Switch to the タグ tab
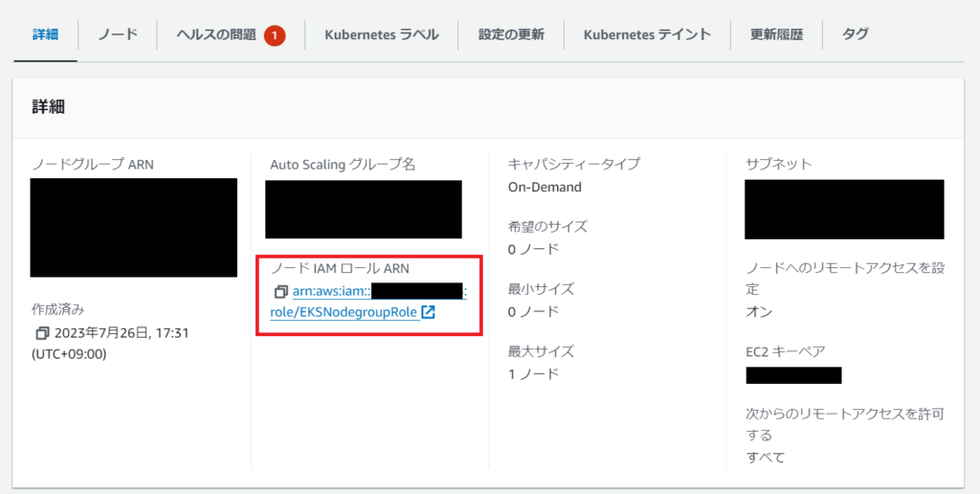 tap(855, 34)
